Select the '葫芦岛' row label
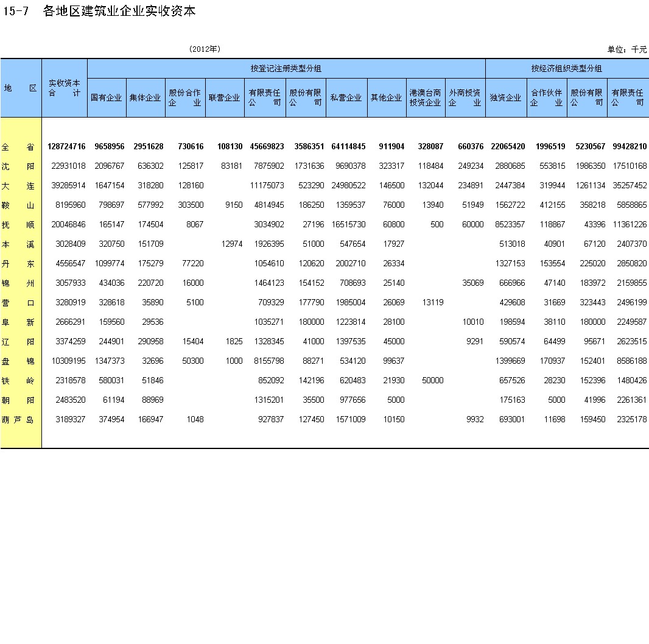The width and height of the screenshot is (649, 644). 18,420
